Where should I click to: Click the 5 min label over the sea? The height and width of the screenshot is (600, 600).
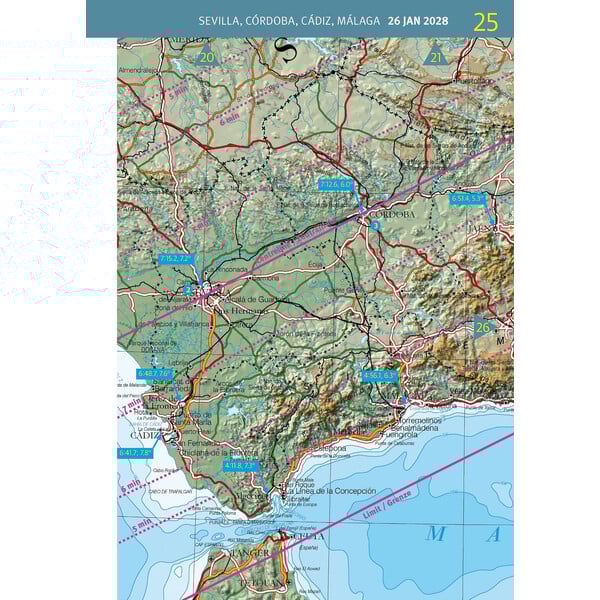click(x=142, y=526)
